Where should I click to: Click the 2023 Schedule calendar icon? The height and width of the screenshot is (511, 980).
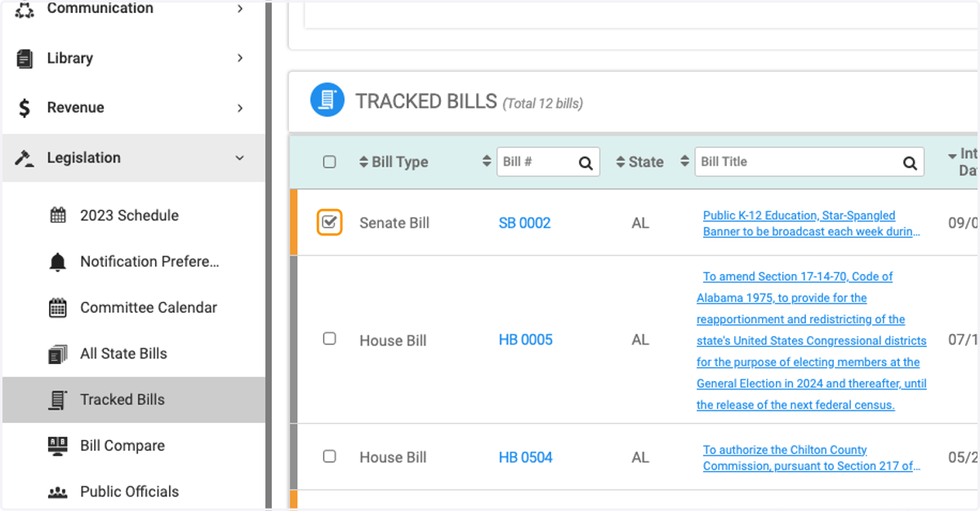(58, 216)
